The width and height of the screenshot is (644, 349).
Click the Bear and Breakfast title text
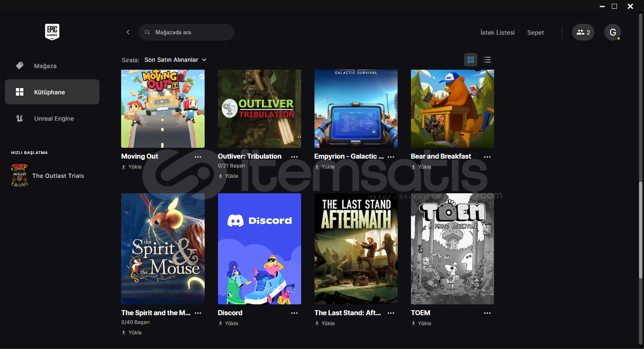441,157
